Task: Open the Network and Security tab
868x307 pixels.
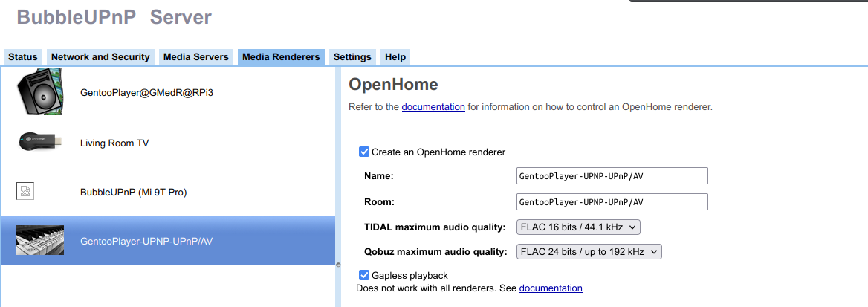Action: click(100, 57)
